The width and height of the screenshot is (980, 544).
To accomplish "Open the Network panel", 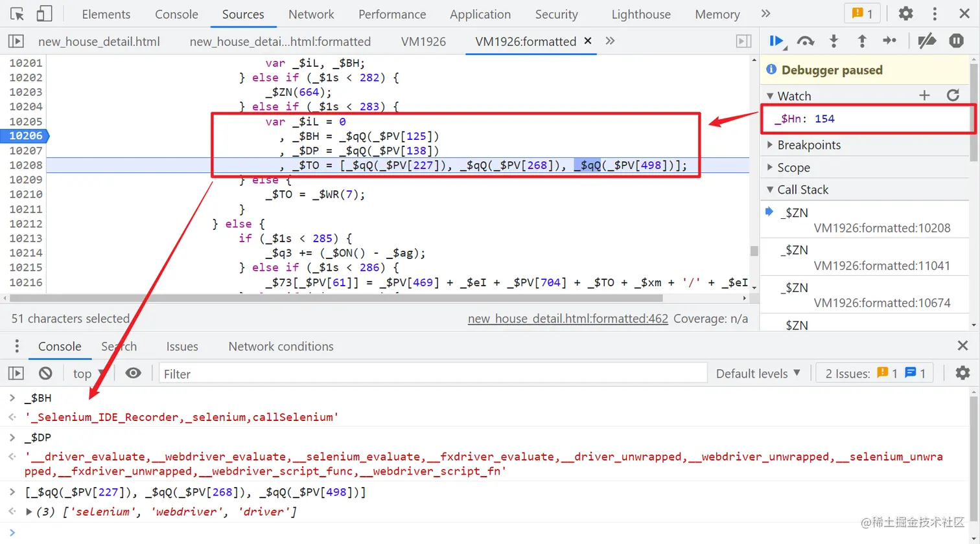I will (311, 14).
